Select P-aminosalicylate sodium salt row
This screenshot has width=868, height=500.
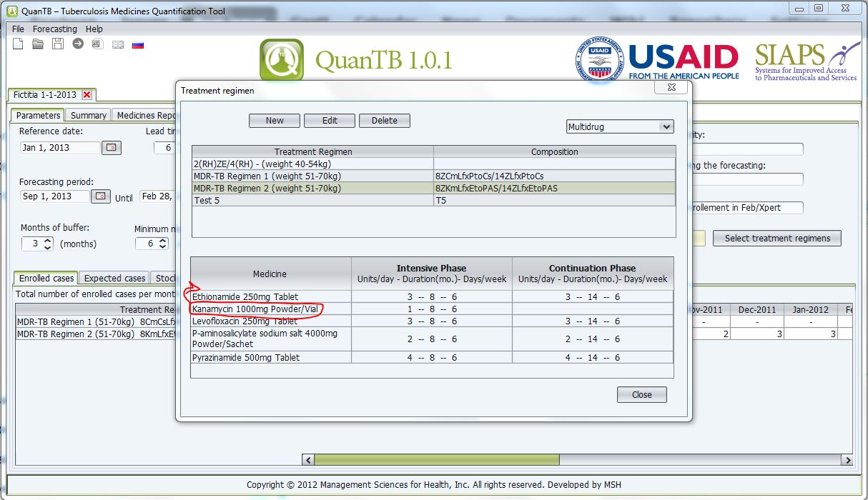[x=432, y=339]
